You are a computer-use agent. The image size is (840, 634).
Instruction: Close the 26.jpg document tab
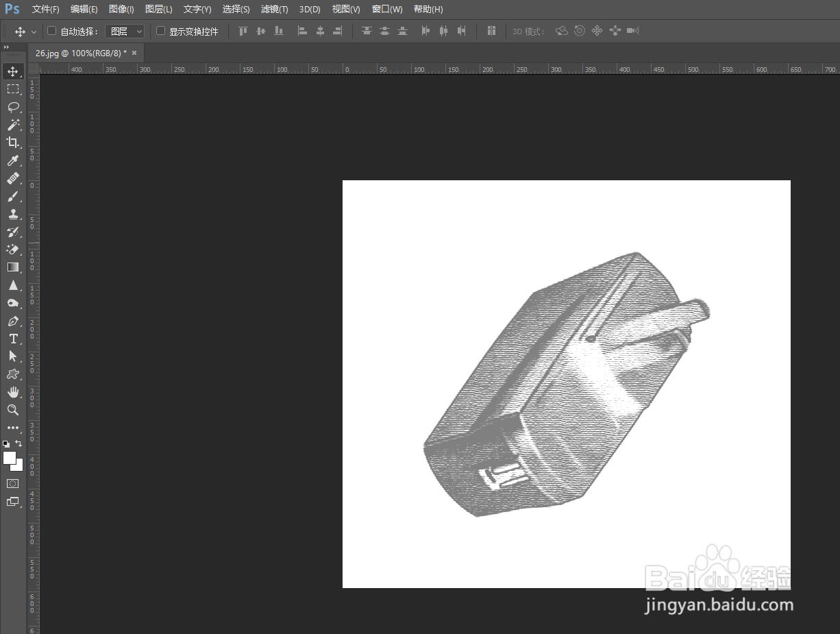(x=134, y=53)
